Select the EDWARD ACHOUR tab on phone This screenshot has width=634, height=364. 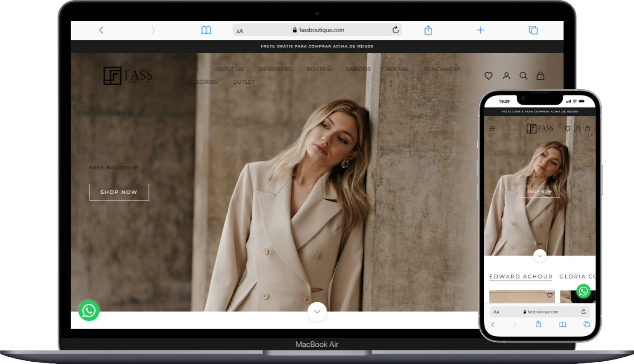(x=521, y=277)
